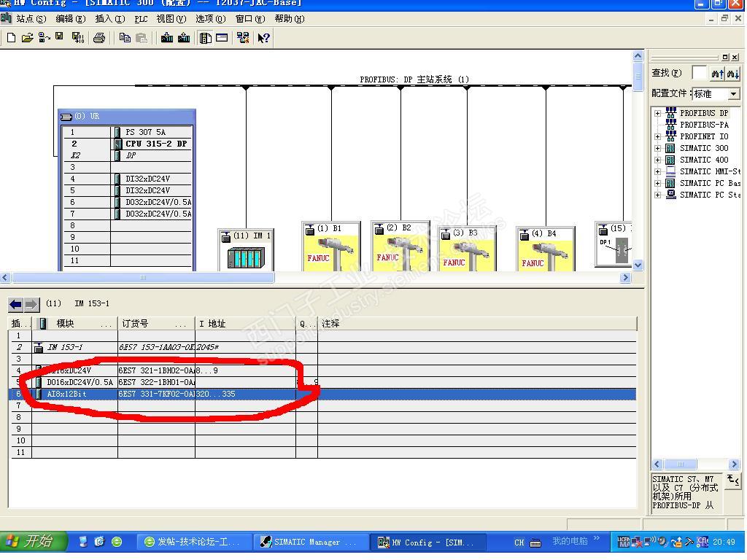Click the Print toolbar icon
This screenshot has width=747, height=560.
coord(99,38)
